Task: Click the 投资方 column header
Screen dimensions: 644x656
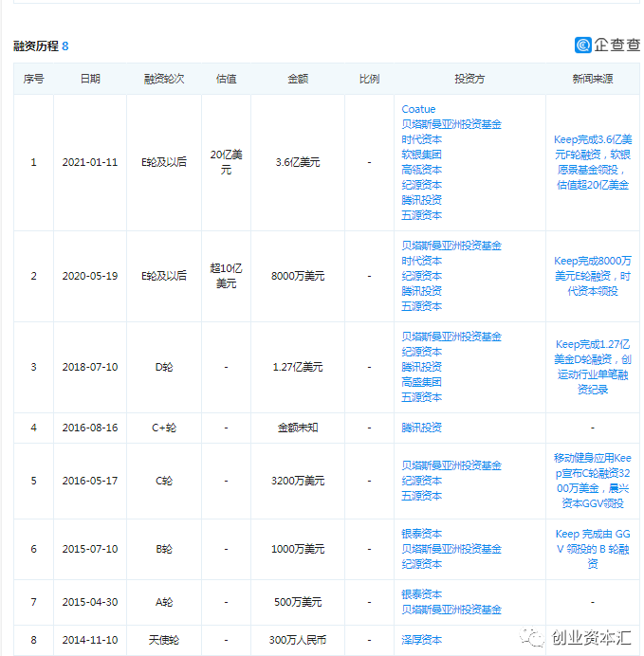Action: (x=469, y=79)
